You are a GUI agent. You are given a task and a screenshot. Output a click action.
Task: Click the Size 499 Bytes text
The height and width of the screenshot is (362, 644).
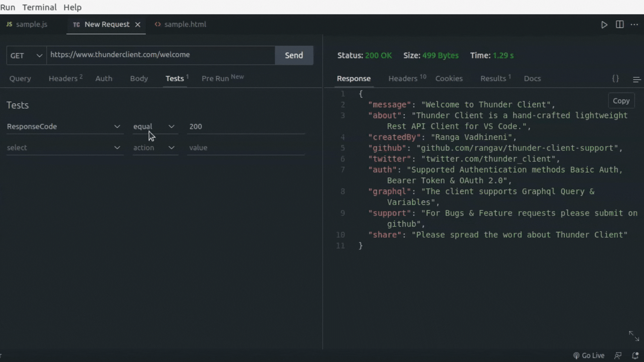431,56
